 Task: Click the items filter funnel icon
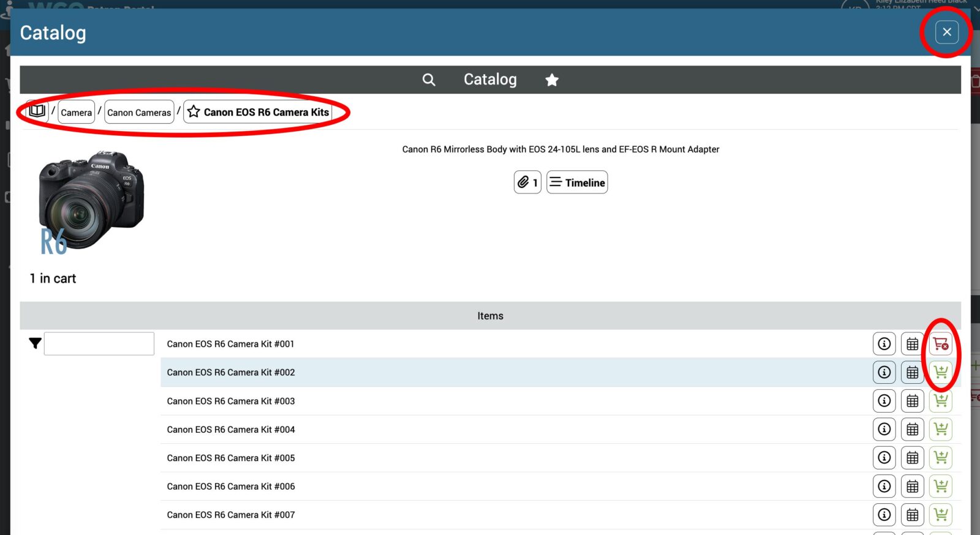[x=35, y=343]
